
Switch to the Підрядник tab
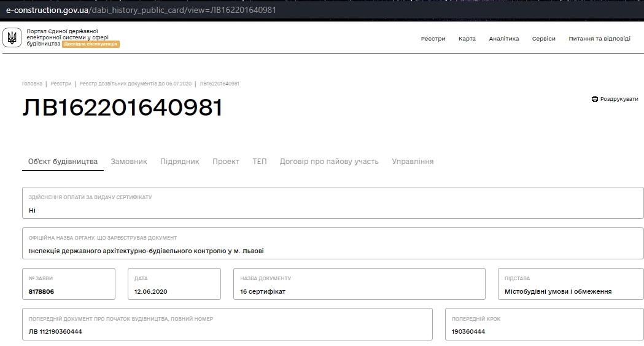click(179, 162)
